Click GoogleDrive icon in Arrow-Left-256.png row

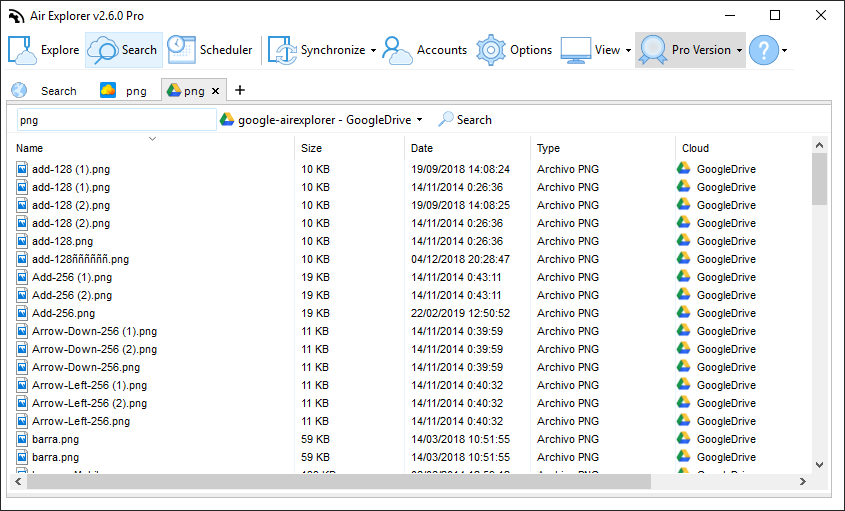coord(684,420)
